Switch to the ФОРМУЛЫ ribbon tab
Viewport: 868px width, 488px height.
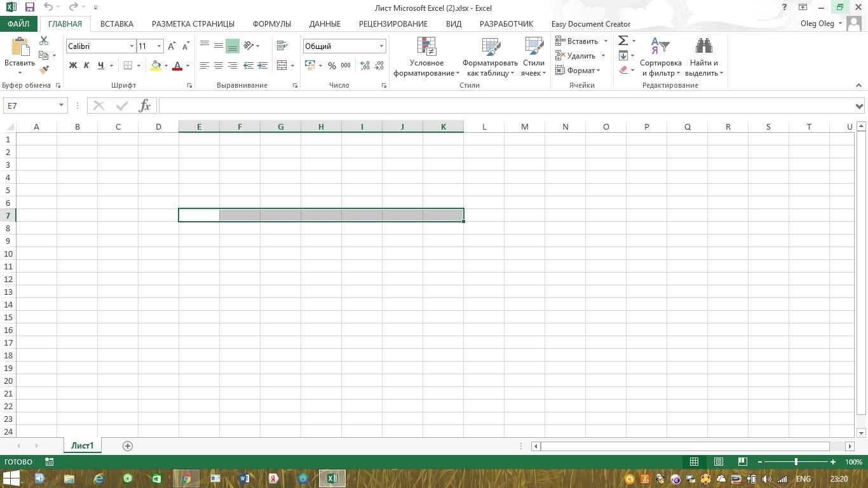pos(271,24)
